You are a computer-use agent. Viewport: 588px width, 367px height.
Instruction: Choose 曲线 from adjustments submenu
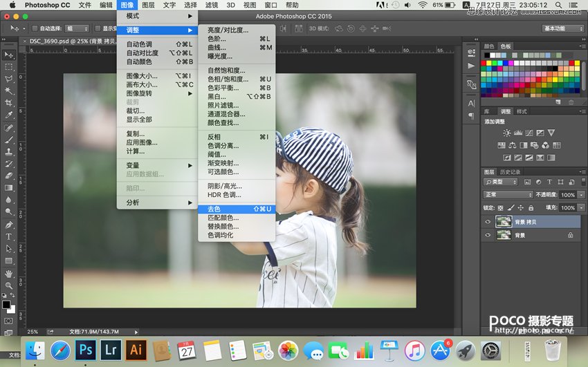click(x=237, y=48)
